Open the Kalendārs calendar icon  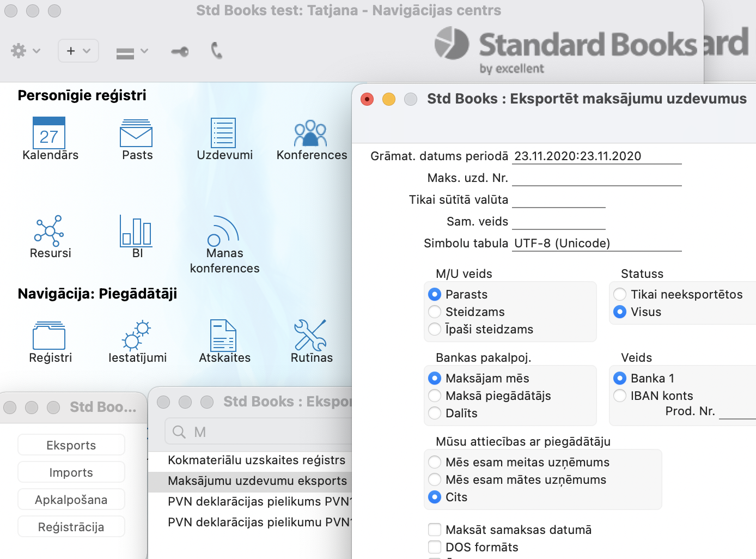pos(49,133)
